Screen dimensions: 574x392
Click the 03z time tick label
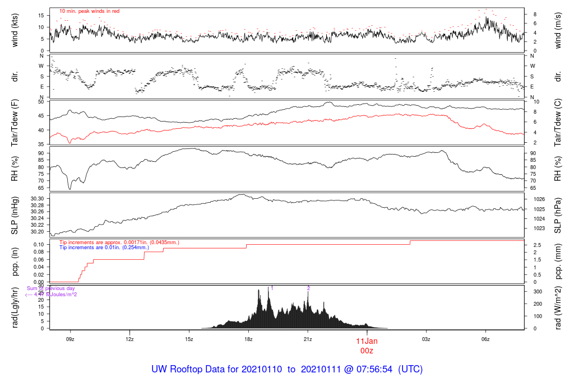[426, 339]
